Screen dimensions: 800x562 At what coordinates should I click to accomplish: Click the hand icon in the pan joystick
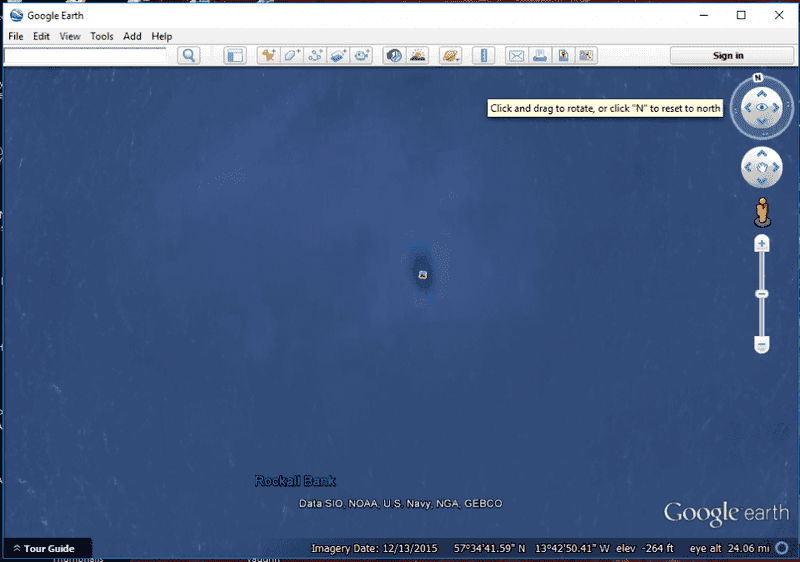(762, 167)
